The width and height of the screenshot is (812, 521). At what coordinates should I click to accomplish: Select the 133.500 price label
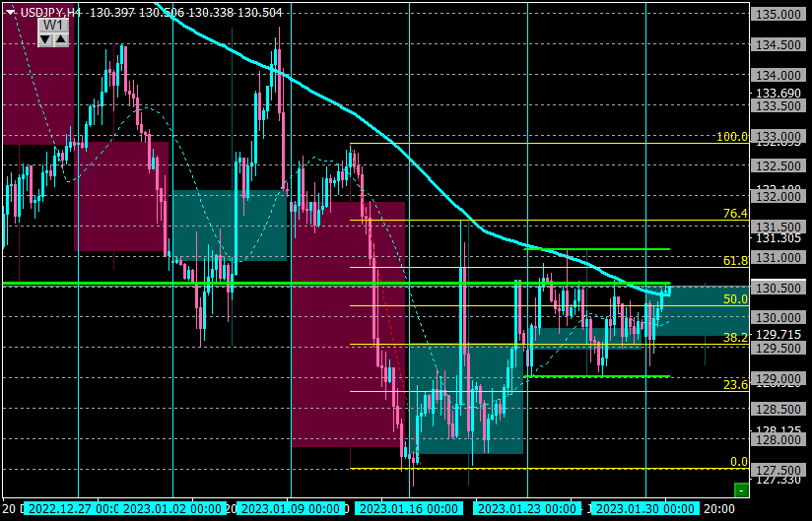click(x=778, y=105)
